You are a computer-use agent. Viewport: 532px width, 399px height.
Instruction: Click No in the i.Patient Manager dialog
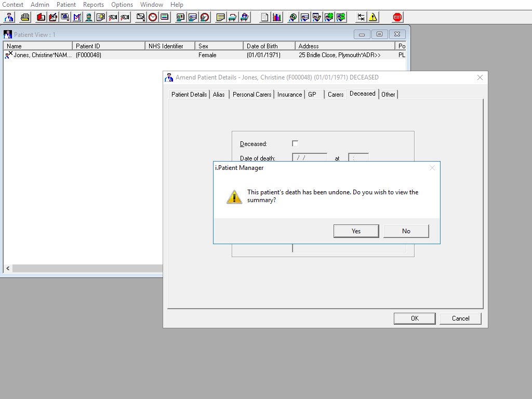[406, 231]
